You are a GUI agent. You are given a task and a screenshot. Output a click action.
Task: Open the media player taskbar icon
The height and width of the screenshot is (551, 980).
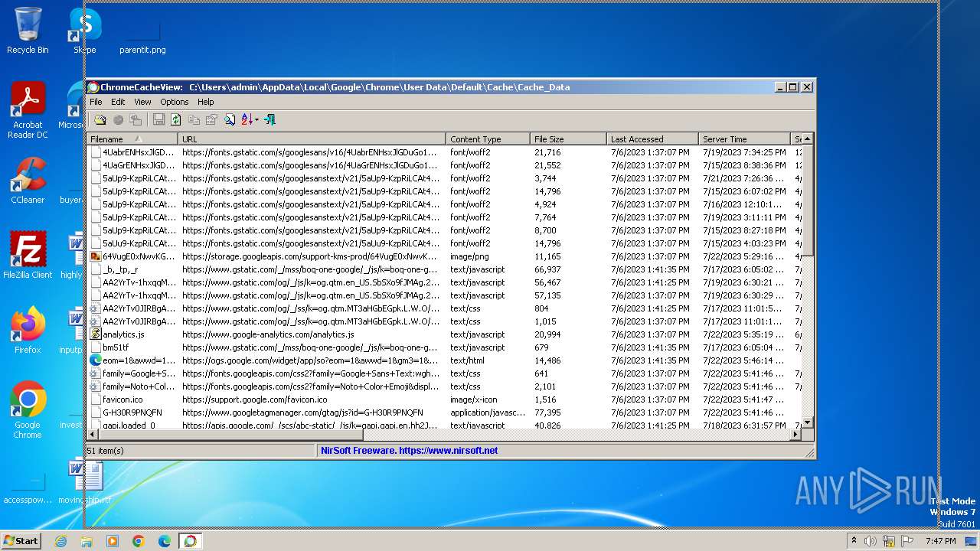coord(113,541)
